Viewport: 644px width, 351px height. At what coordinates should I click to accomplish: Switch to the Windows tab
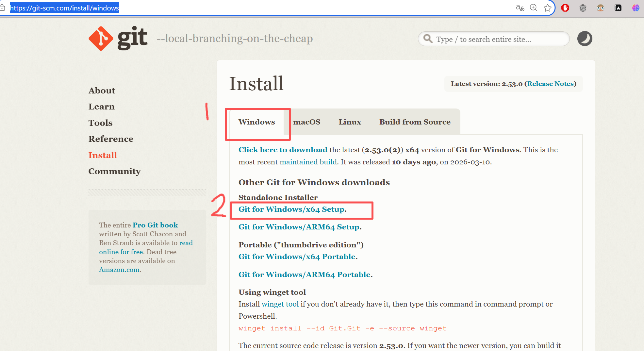(x=256, y=122)
